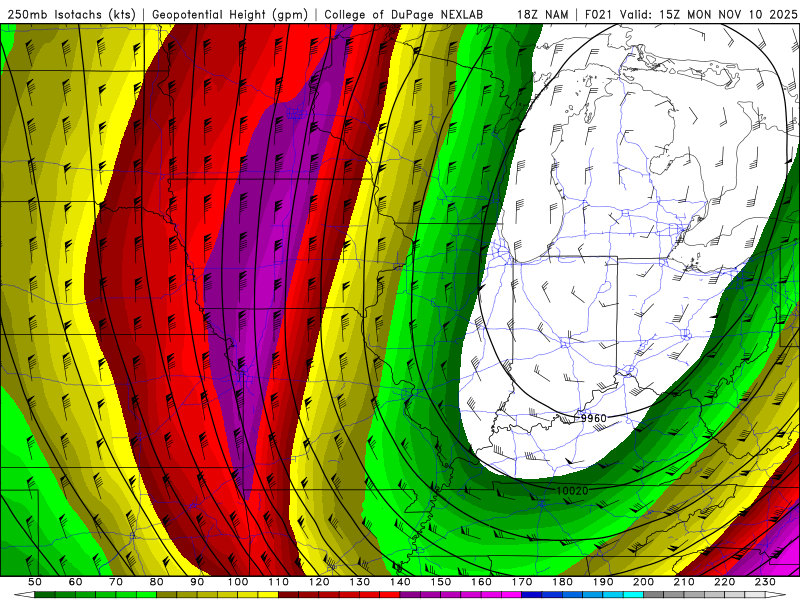Click the 160 value on the color scale

click(x=482, y=582)
